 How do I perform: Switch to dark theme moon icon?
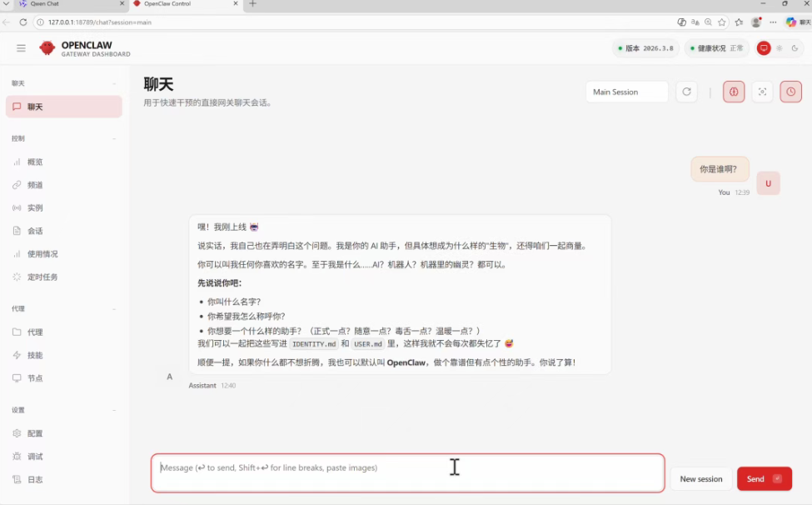pyautogui.click(x=795, y=48)
